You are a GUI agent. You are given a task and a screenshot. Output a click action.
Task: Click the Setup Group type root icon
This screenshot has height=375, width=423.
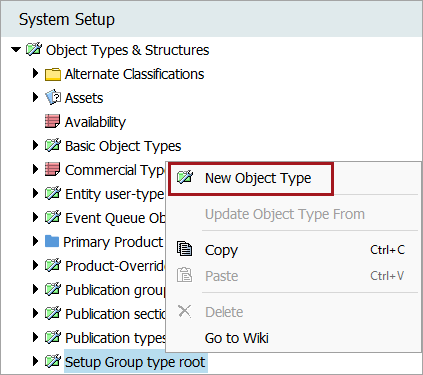[53, 361]
